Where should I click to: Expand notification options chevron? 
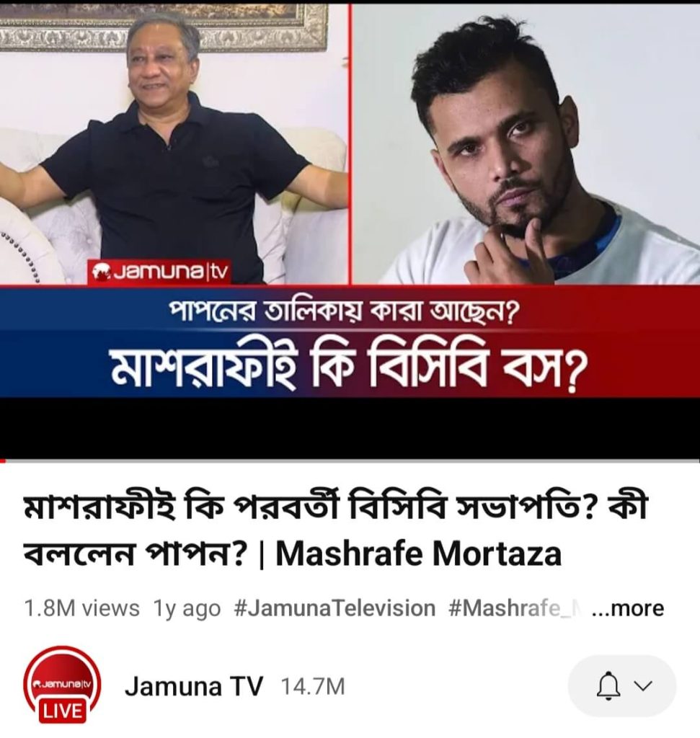643,685
